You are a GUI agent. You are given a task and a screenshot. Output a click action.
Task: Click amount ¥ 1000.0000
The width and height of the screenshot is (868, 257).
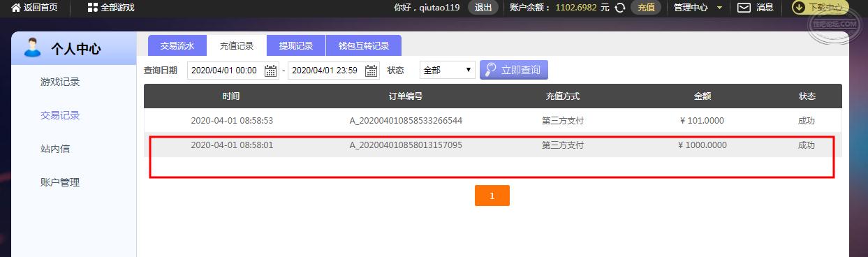pos(702,145)
